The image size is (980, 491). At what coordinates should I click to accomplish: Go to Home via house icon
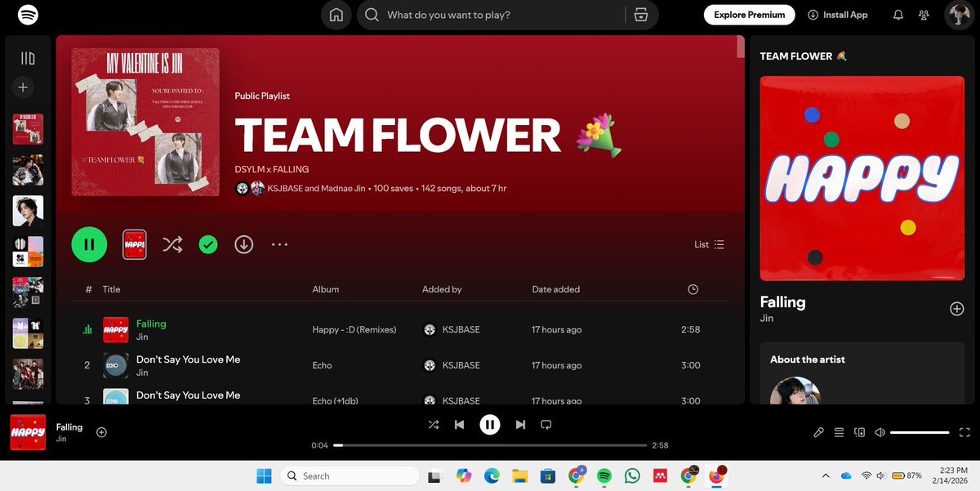(x=336, y=15)
